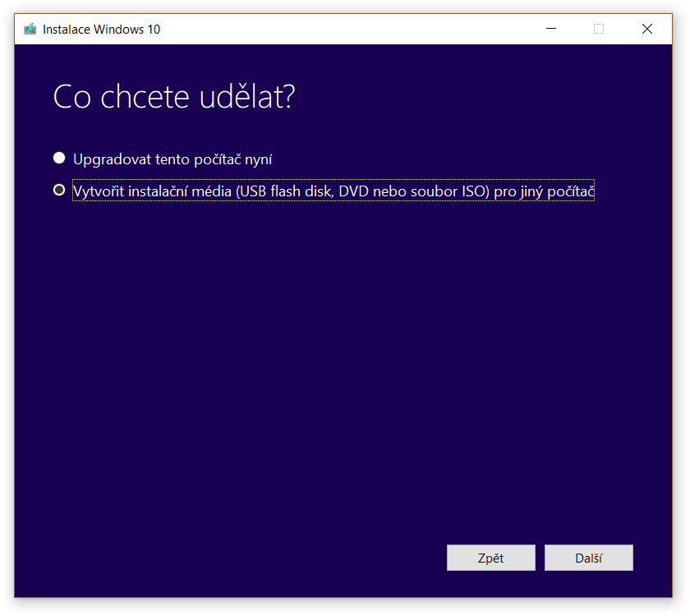
Task: Click the 'Další' next button
Action: point(589,558)
